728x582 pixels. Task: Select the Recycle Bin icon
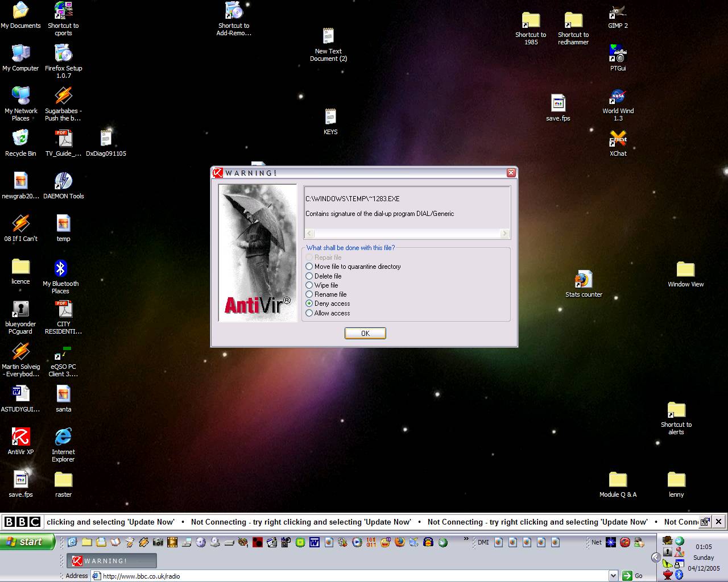coord(20,143)
